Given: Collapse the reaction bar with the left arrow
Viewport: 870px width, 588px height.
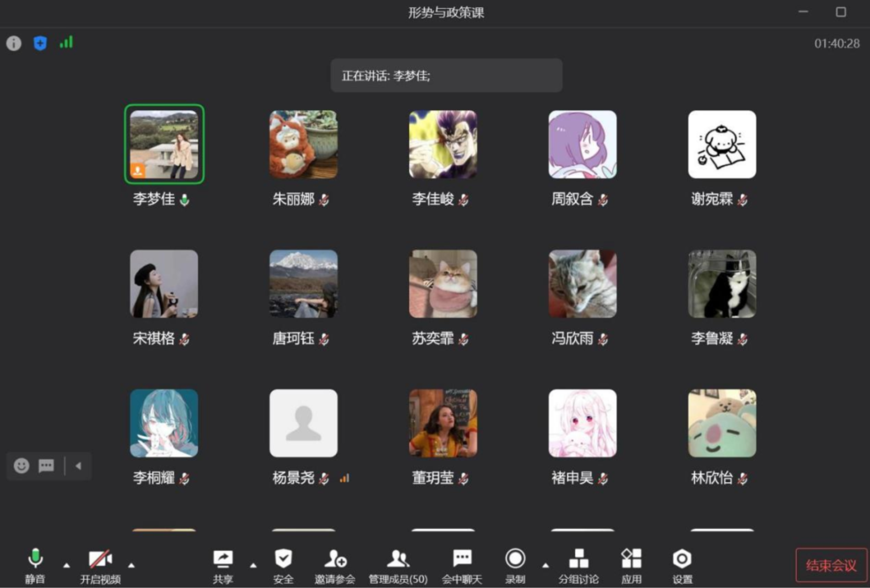Looking at the screenshot, I should point(78,466).
